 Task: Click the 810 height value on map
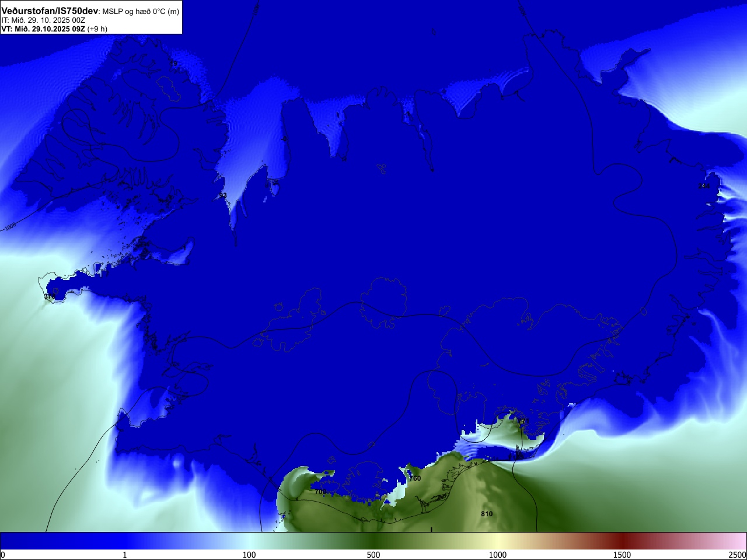pos(487,514)
